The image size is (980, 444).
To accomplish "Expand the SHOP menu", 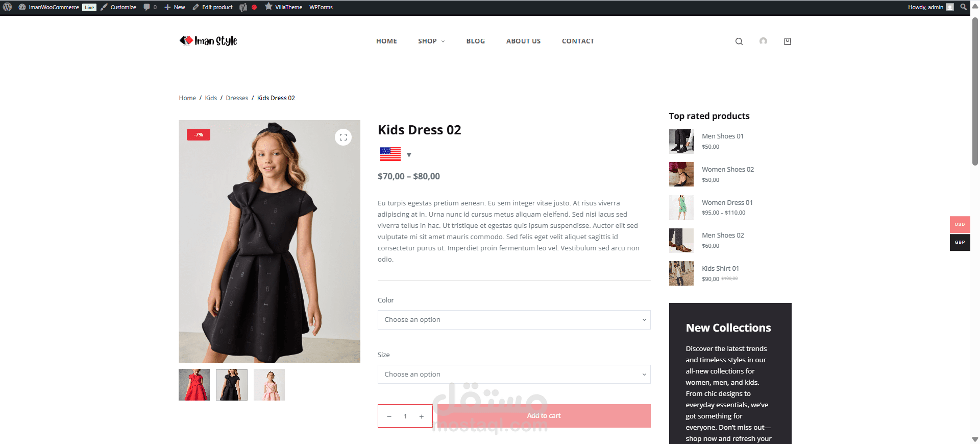I will point(431,41).
